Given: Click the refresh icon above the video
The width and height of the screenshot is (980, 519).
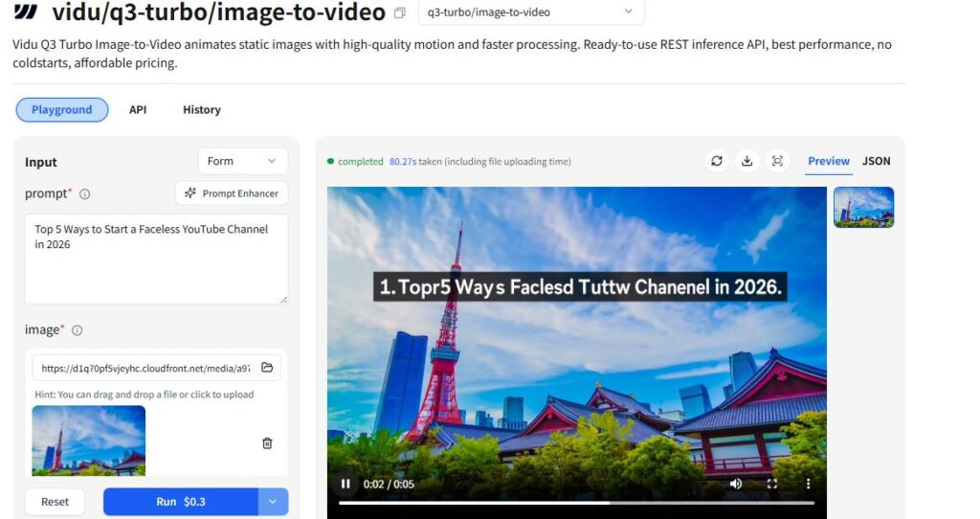Looking at the screenshot, I should tap(716, 161).
